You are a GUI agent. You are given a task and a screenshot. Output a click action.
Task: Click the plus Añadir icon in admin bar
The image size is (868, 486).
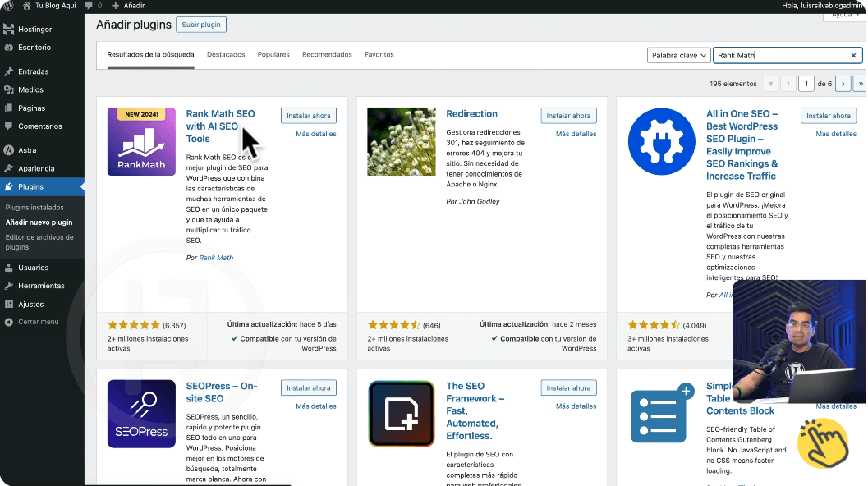(115, 6)
